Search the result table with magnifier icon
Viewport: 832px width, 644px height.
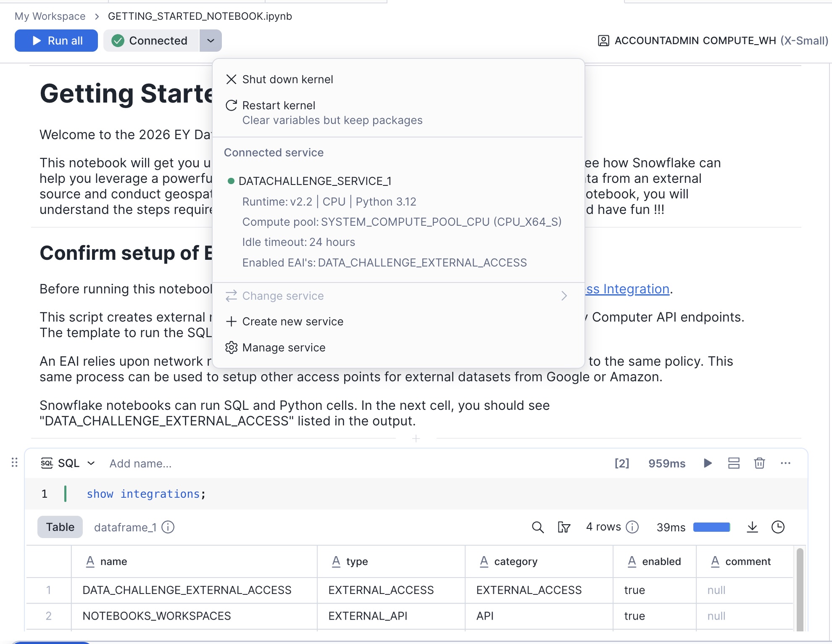[x=537, y=527]
